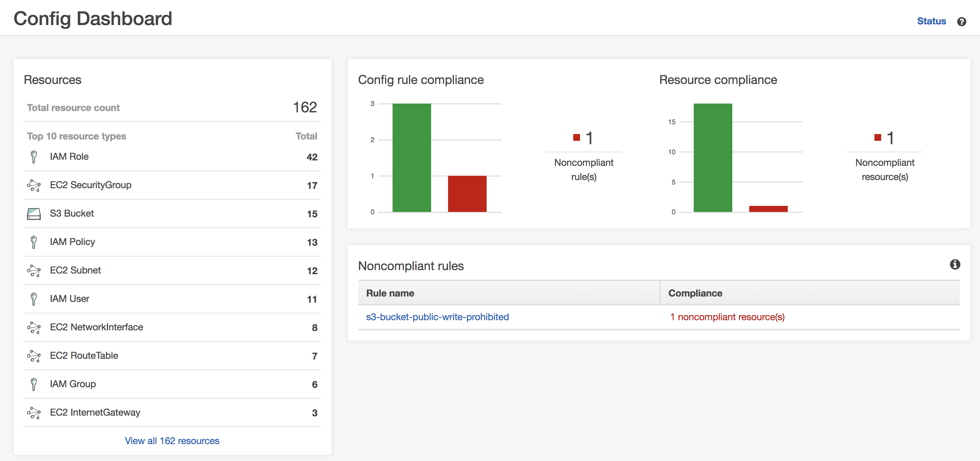The height and width of the screenshot is (461, 980).
Task: Open the Status link
Action: (x=931, y=21)
